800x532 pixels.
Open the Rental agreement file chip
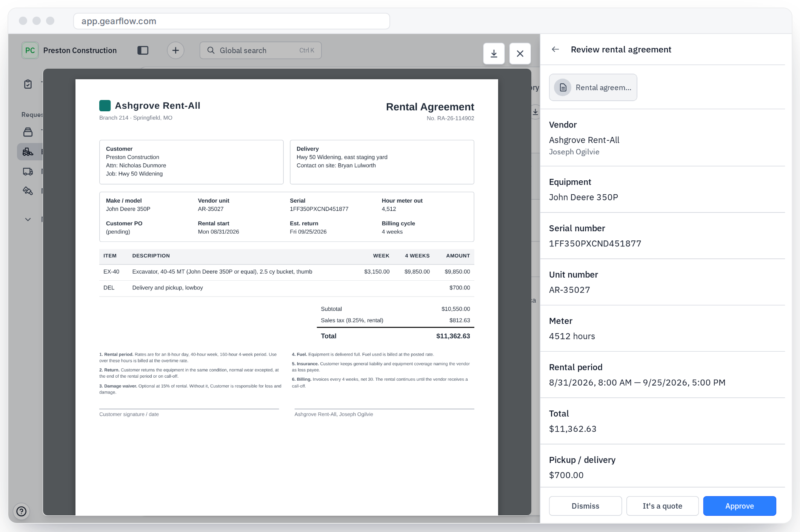tap(593, 88)
